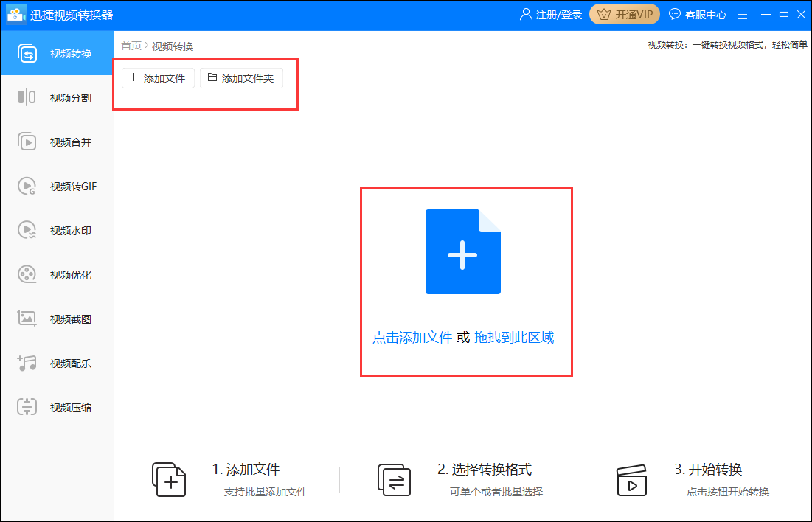The width and height of the screenshot is (812, 522).
Task: Click the step 1 添加文件 icon
Action: point(169,479)
